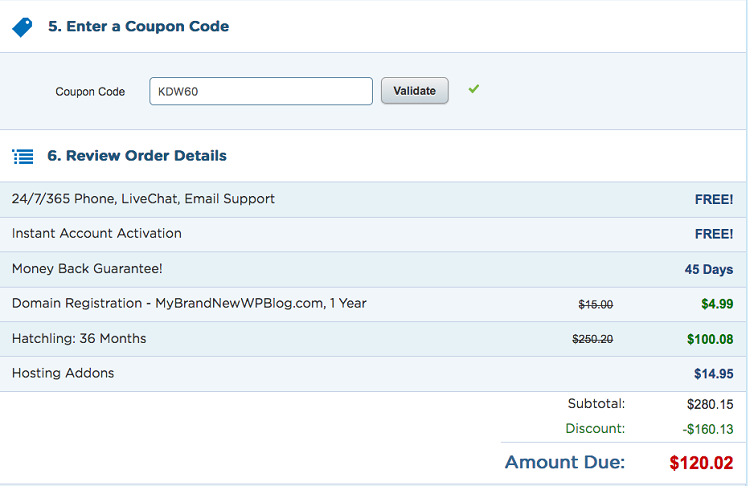The width and height of the screenshot is (750, 486).
Task: Focus the Coupon Code input field
Action: (261, 91)
